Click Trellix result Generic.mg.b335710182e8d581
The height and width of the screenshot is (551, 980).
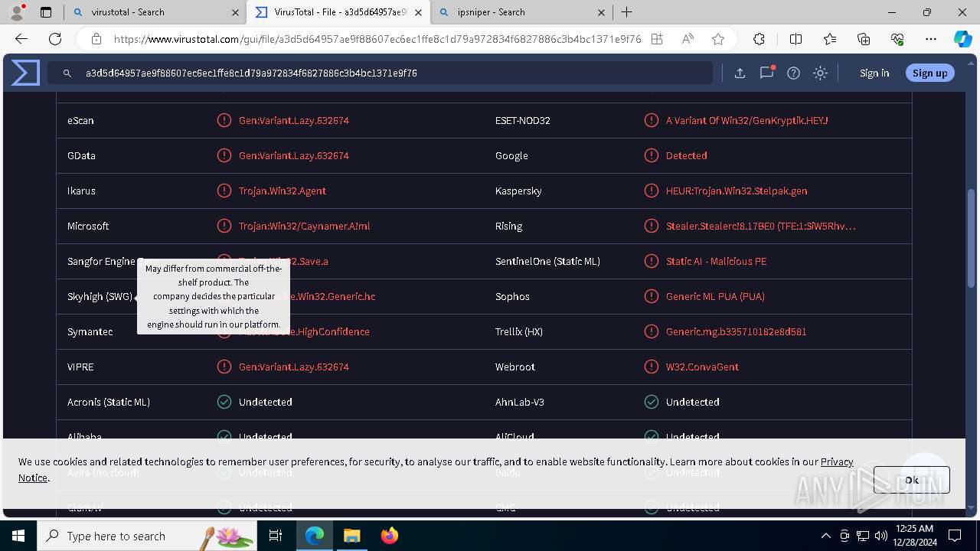pyautogui.click(x=736, y=331)
